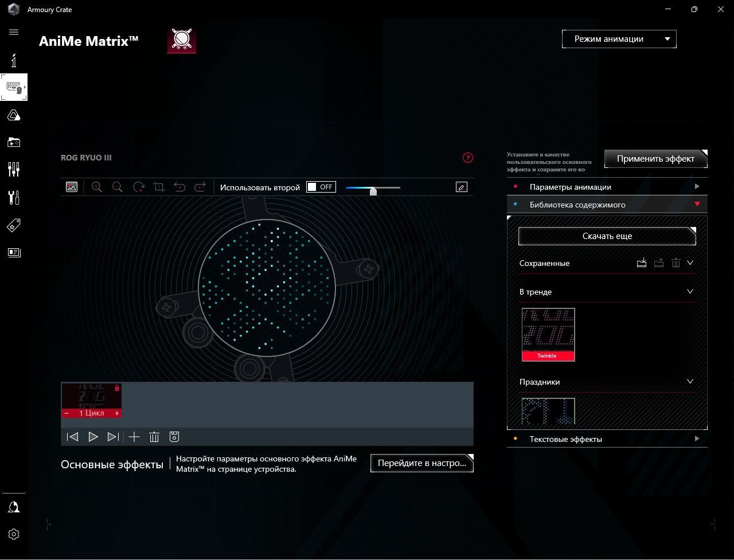Click the Перейдите в настро... button

[422, 463]
